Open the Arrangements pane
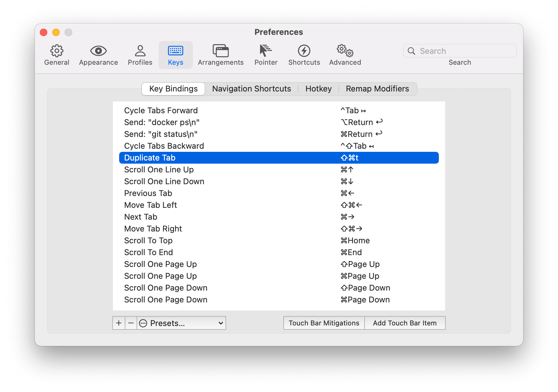 click(x=221, y=55)
